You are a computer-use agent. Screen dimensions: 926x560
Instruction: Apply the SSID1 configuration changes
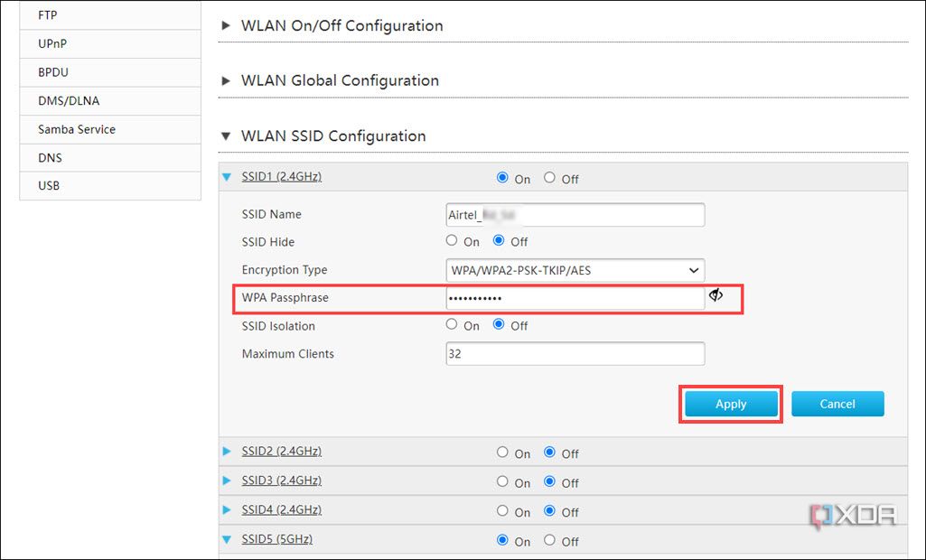[x=730, y=404]
